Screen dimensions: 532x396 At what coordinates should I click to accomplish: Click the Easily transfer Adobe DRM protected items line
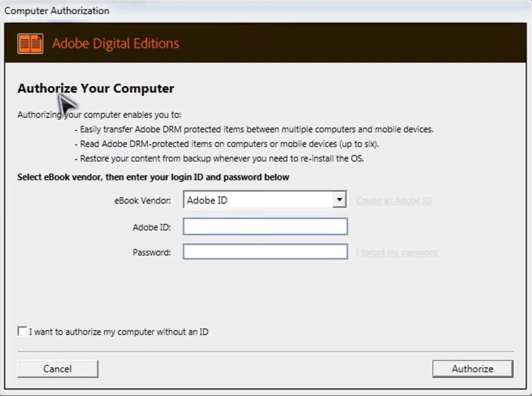coord(254,130)
